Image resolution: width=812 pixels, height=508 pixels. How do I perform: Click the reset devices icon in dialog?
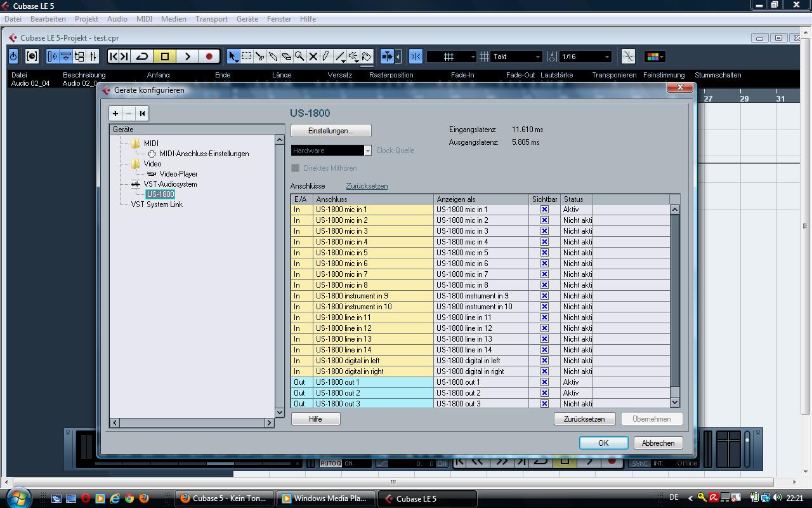coord(142,114)
